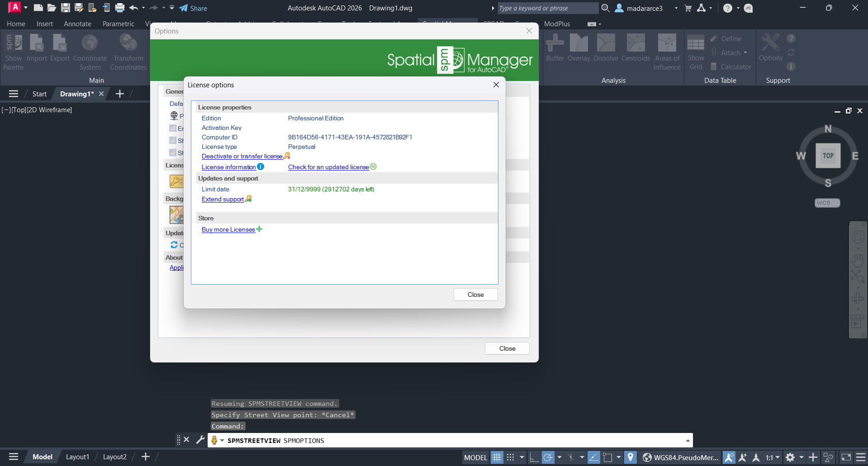Toggle Clean Screen in status bar
868x466 pixels.
(x=846, y=457)
